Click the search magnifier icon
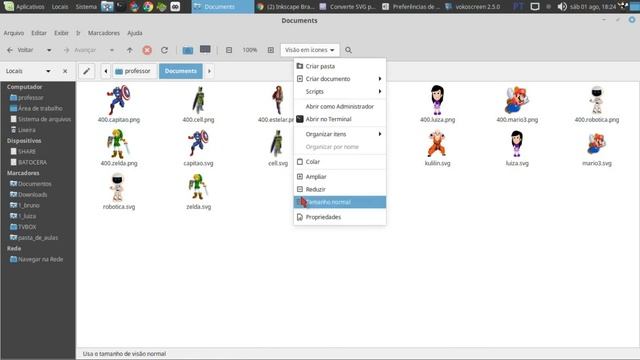The width and height of the screenshot is (640, 360). click(348, 50)
